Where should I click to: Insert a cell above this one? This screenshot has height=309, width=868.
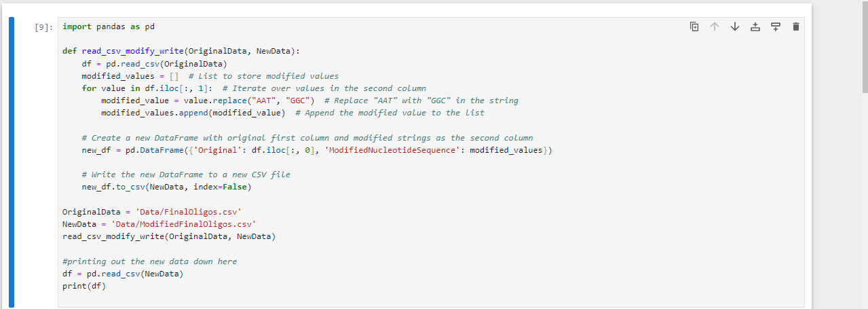click(755, 27)
